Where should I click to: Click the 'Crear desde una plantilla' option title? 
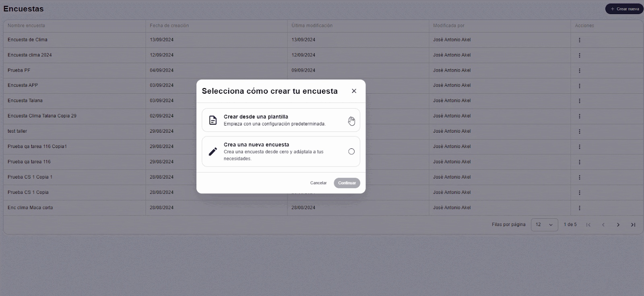tap(256, 117)
